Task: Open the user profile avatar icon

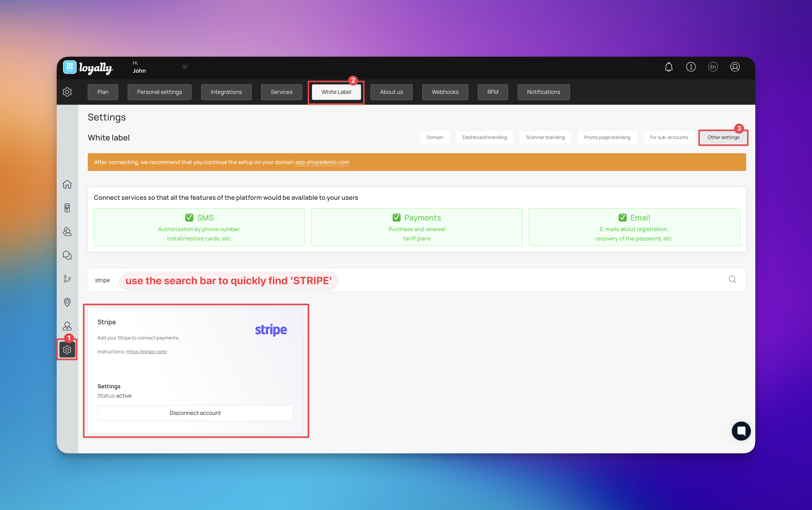Action: point(735,67)
